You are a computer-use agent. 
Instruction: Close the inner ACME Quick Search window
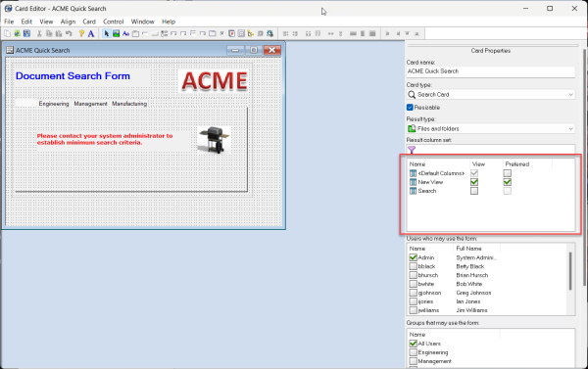[272, 50]
